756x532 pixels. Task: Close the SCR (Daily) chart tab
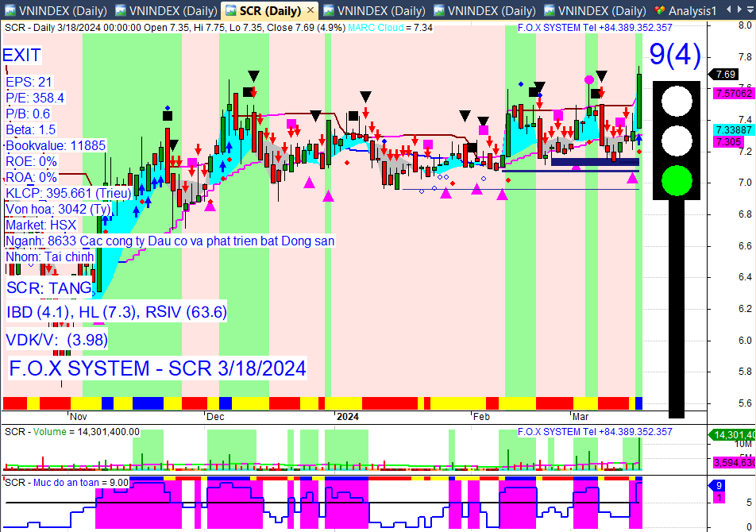(x=310, y=10)
